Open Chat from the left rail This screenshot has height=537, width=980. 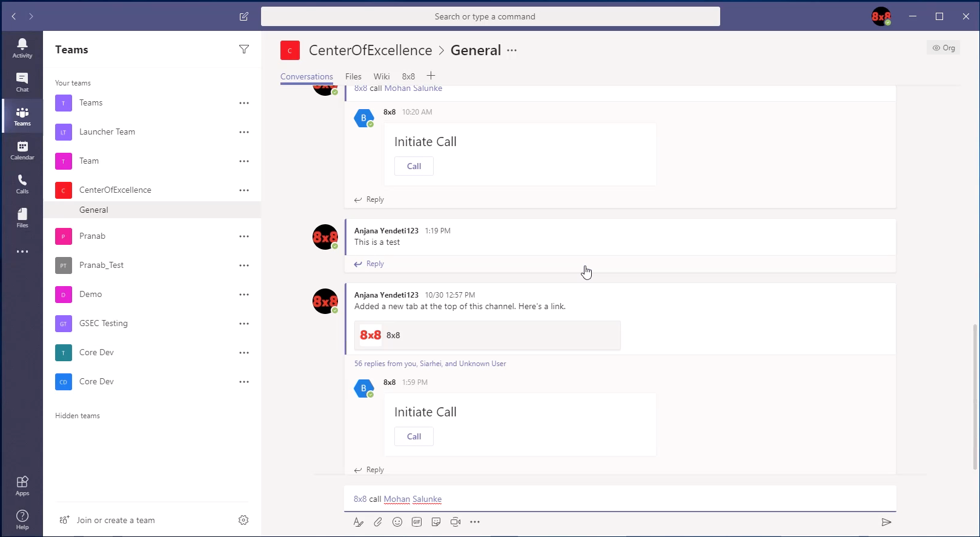coord(22,82)
